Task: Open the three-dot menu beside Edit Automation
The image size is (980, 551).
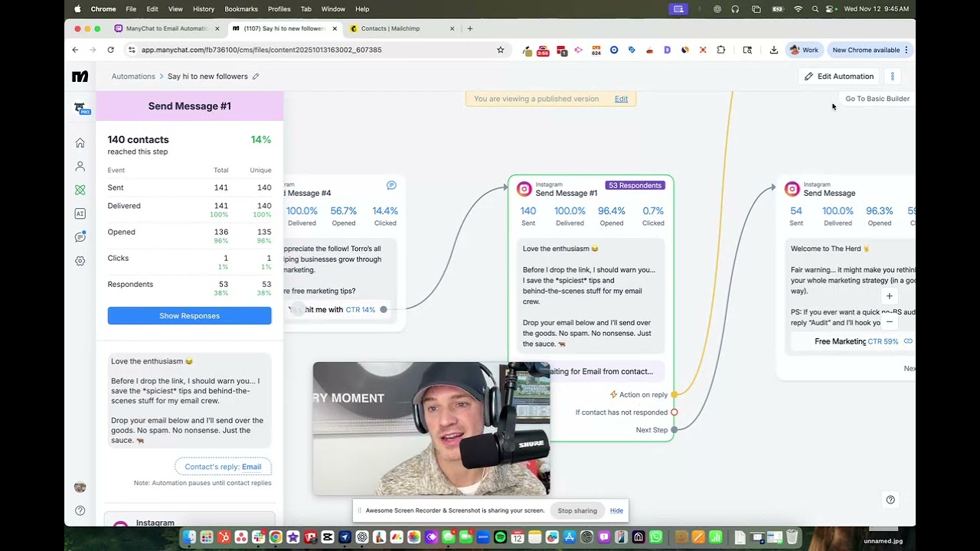Action: (892, 77)
